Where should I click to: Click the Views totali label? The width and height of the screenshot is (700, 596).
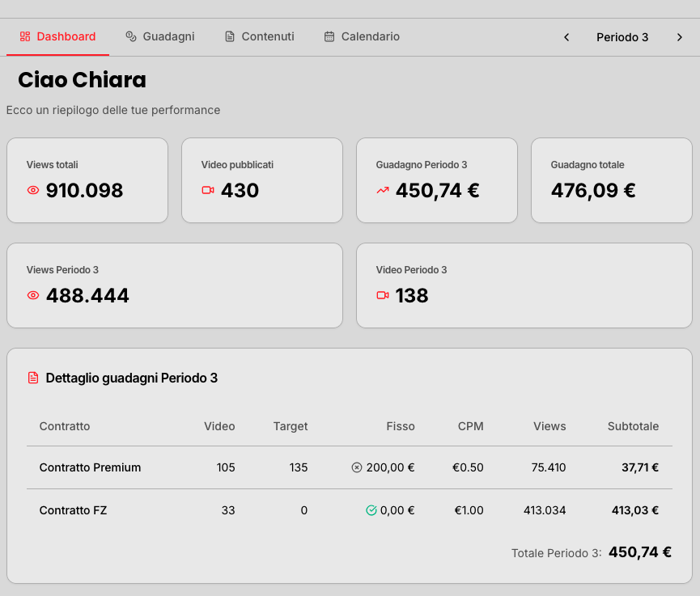53,165
